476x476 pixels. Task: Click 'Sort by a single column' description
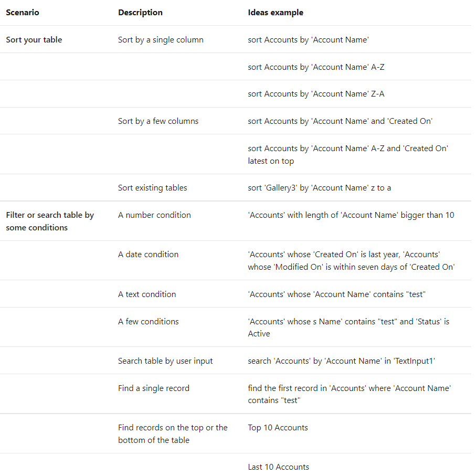coord(161,40)
